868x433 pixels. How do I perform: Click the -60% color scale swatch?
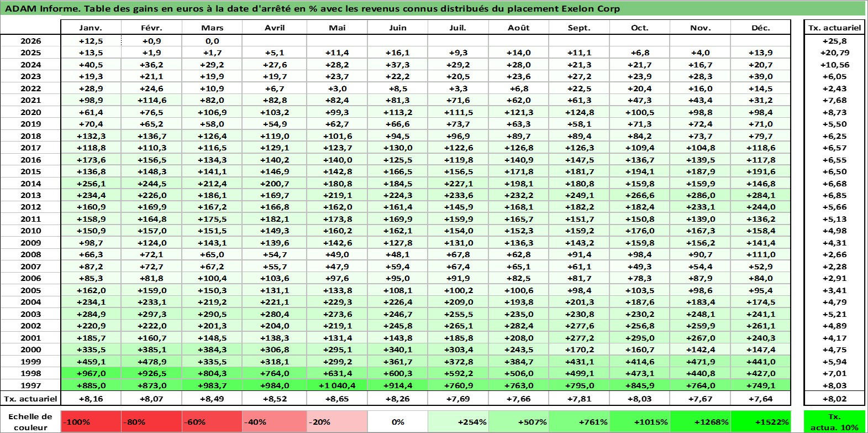pos(213,421)
